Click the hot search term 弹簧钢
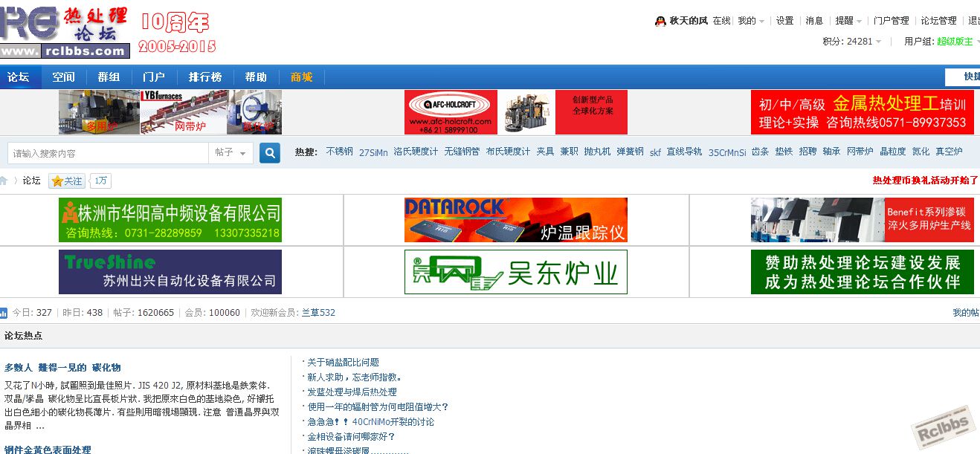The height and width of the screenshot is (454, 980). tap(630, 152)
